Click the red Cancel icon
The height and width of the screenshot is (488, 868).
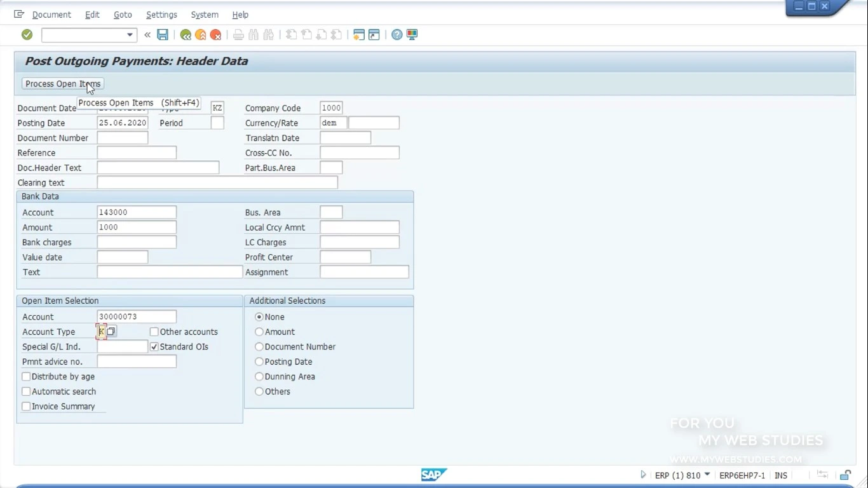click(x=216, y=35)
